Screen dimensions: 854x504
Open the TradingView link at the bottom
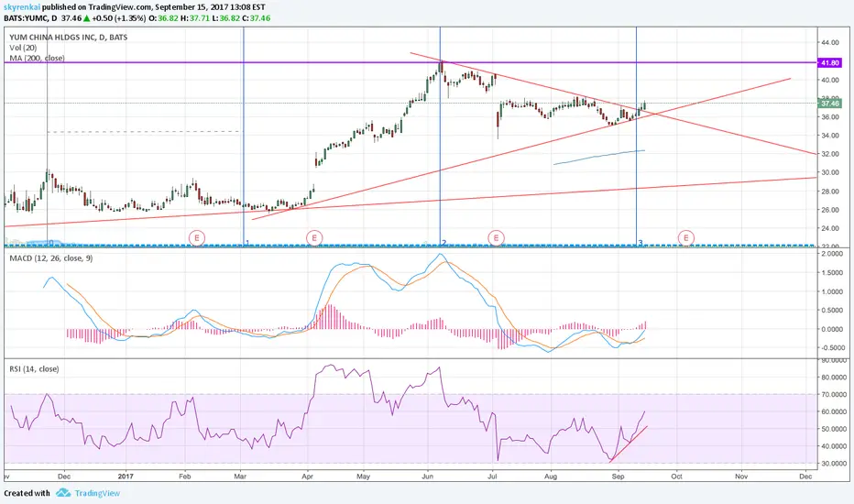click(x=97, y=493)
